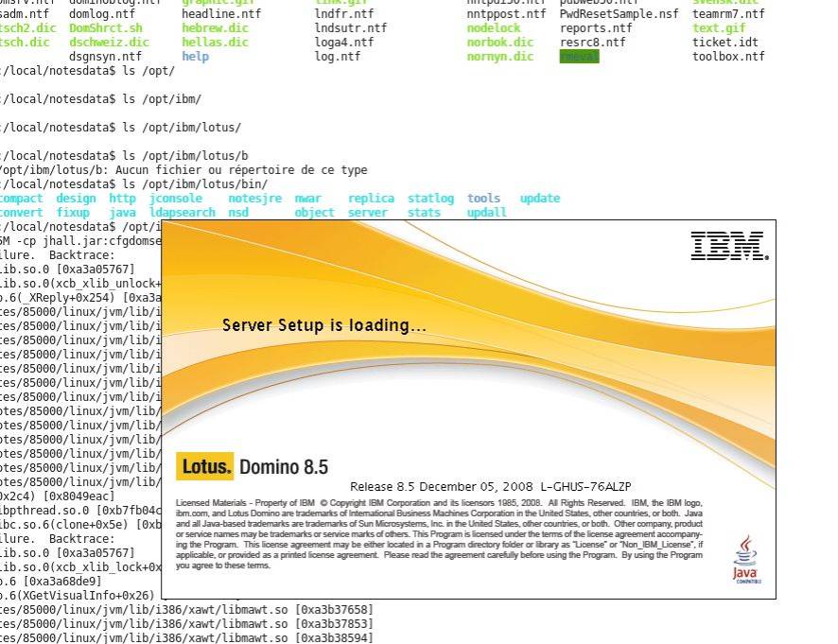838x644 pixels.
Task: Click the highlighted green file in listing
Action: click(x=580, y=57)
